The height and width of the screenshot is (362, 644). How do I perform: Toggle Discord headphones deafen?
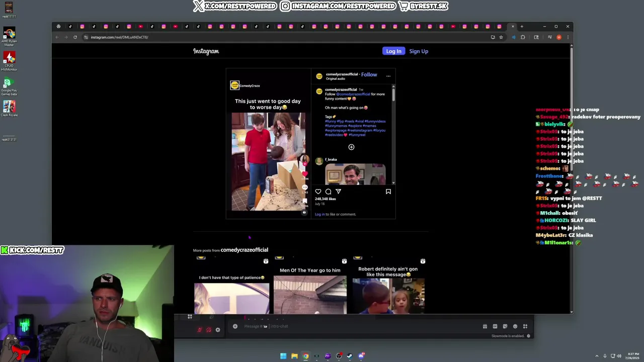click(209, 330)
